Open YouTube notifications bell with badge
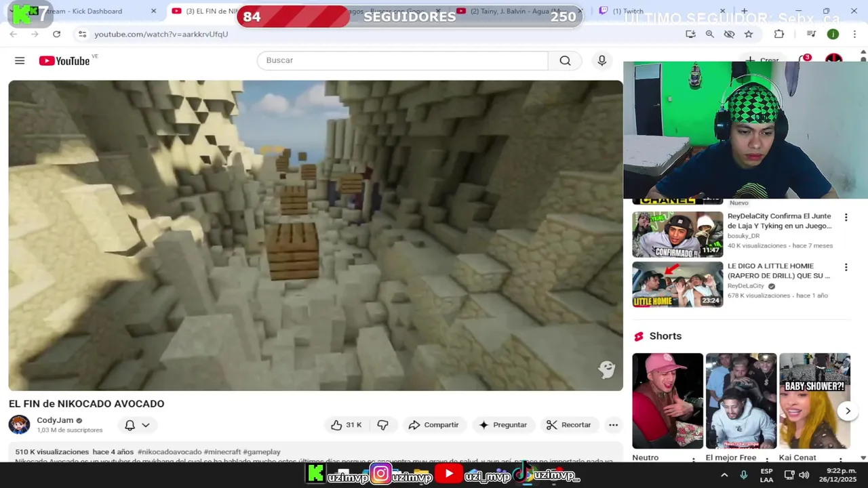Image resolution: width=868 pixels, height=488 pixels. [x=804, y=60]
